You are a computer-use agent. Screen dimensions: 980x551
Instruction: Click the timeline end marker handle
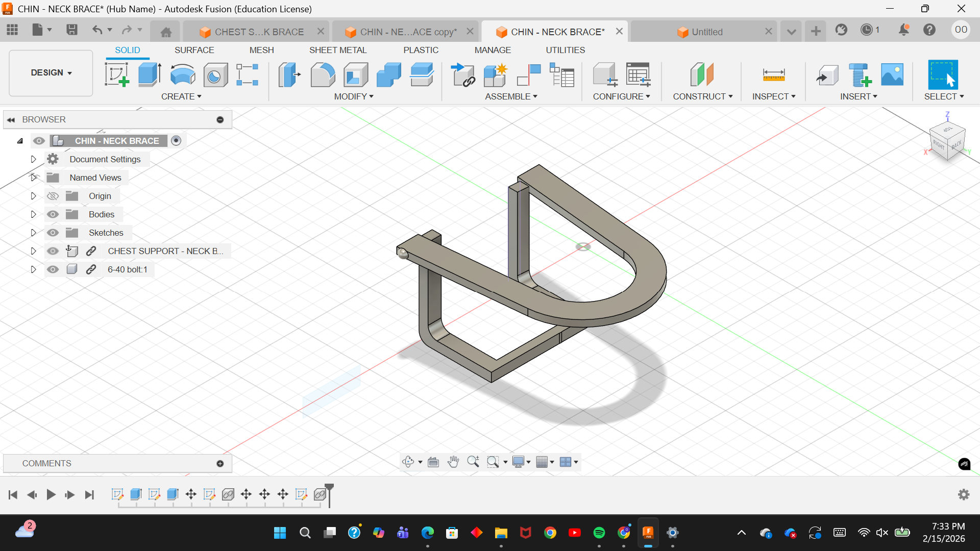coord(329,488)
